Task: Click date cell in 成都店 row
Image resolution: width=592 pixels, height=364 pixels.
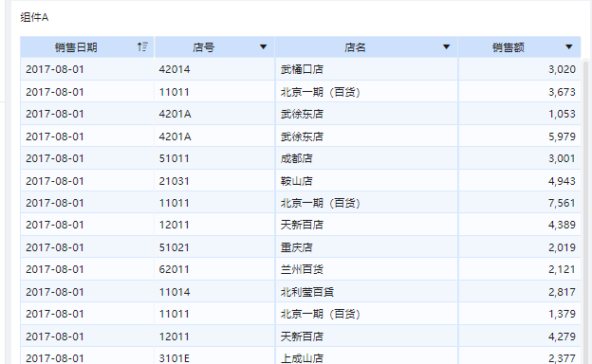Action: click(87, 158)
